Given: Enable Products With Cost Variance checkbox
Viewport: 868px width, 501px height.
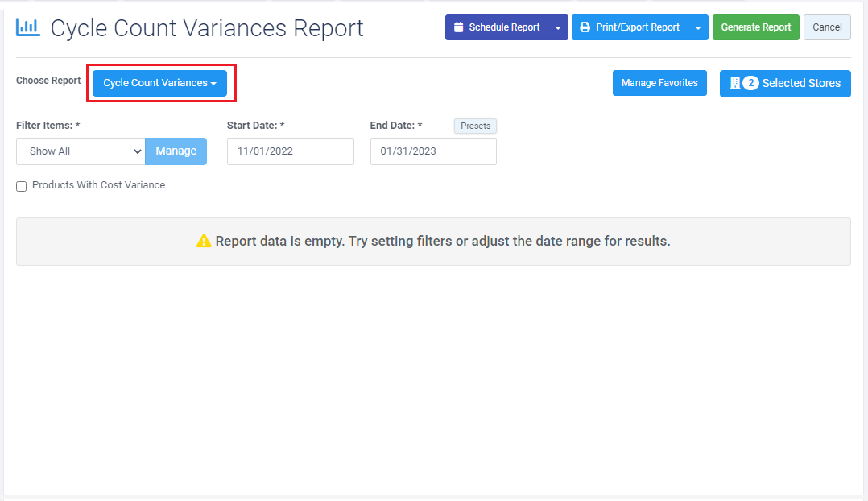Looking at the screenshot, I should (22, 187).
